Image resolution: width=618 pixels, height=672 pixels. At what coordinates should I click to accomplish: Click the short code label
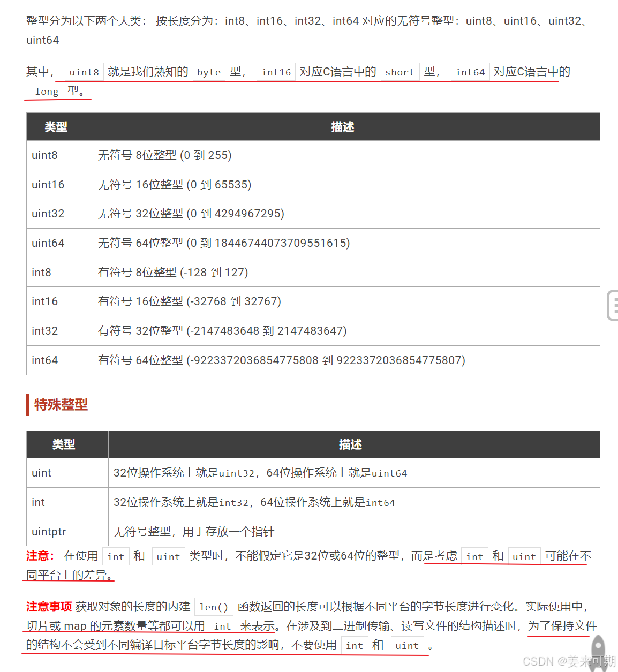(400, 72)
